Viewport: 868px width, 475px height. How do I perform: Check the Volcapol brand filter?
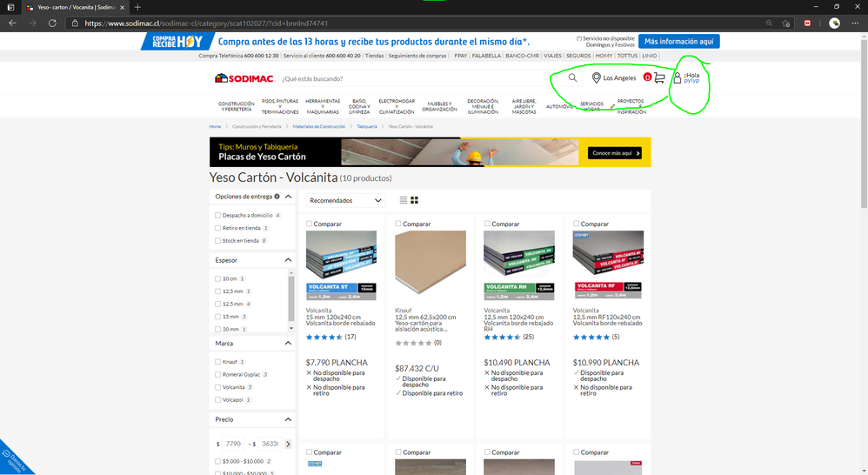point(217,399)
